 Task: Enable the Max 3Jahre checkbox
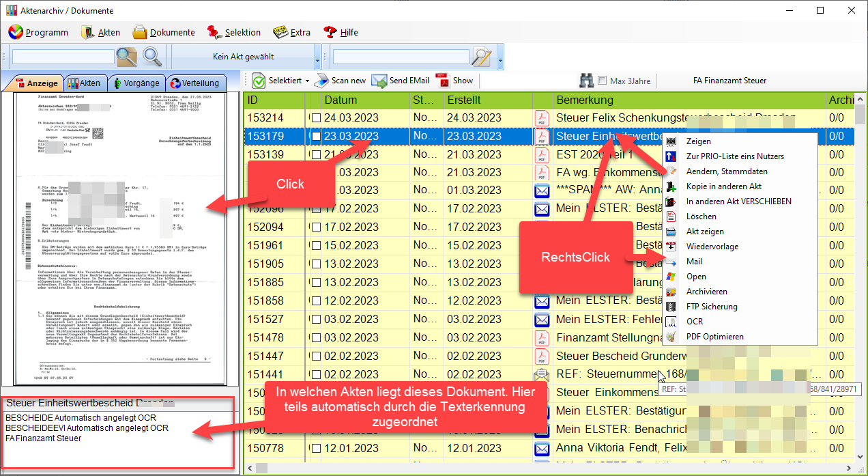(x=602, y=81)
